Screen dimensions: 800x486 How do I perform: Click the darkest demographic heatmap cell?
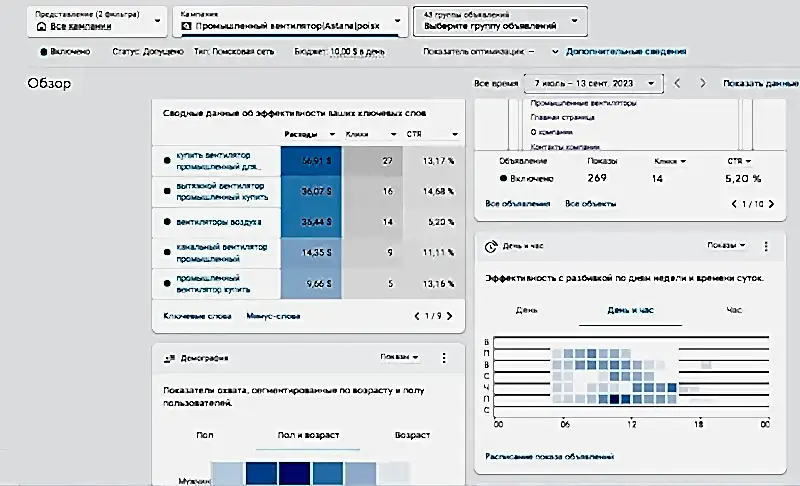pyautogui.click(x=294, y=473)
